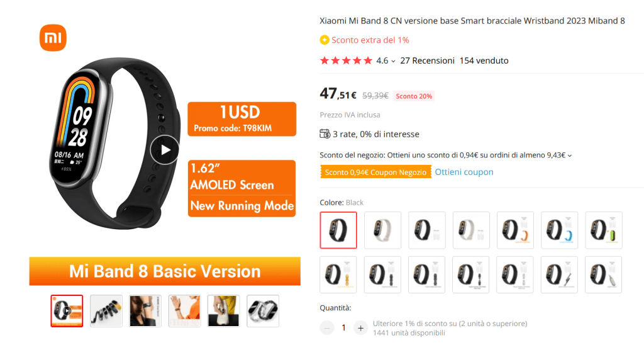644x345 pixels.
Task: Select the black band color swatch
Action: click(x=338, y=230)
